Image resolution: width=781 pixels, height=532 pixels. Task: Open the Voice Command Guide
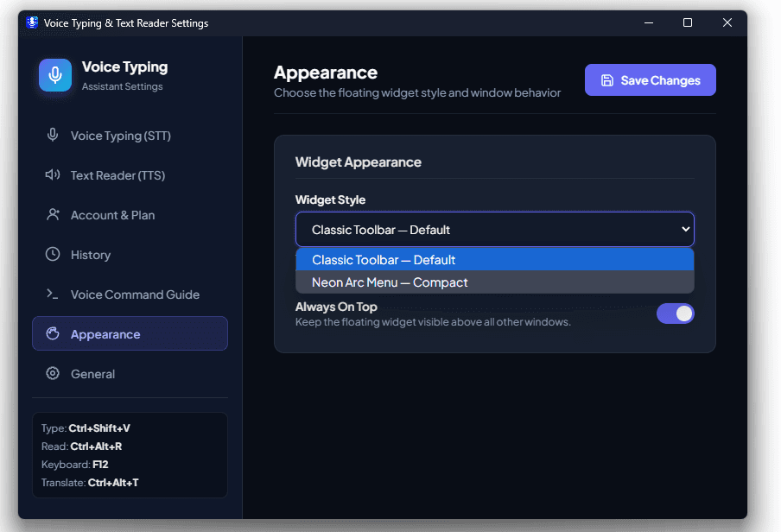point(130,294)
